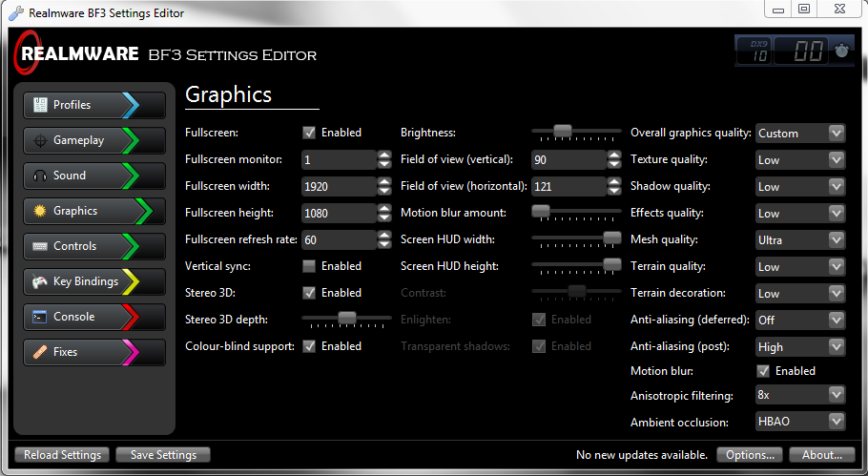The width and height of the screenshot is (868, 476).
Task: Click the Brightness slider thumb
Action: click(x=563, y=131)
